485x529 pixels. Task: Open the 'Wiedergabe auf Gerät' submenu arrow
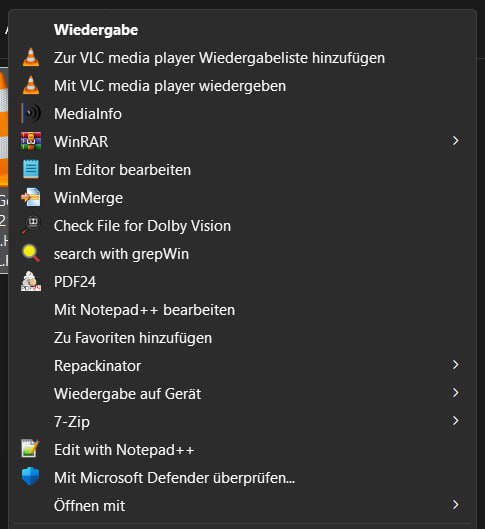(455, 393)
